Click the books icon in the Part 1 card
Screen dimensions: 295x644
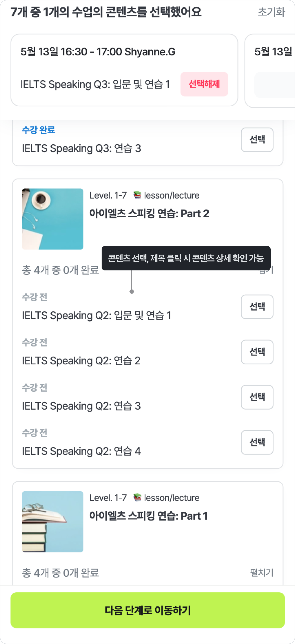tap(137, 497)
